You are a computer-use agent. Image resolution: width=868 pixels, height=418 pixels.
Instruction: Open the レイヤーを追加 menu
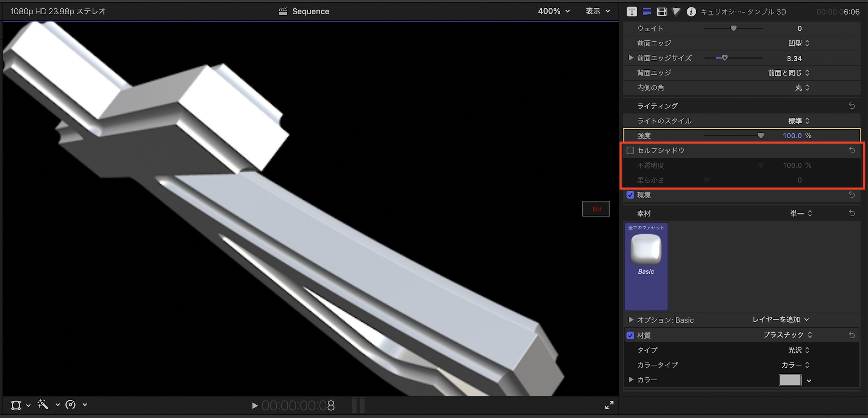[x=780, y=320]
